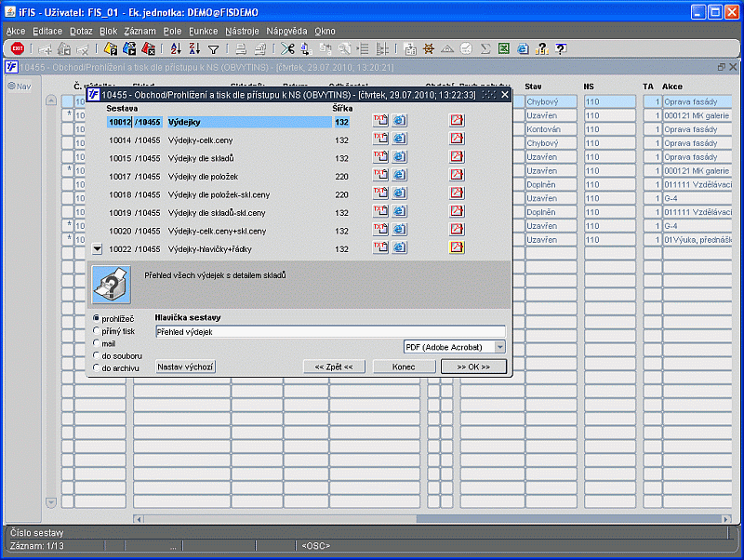744x560 pixels.
Task: Click browser icon for Výdejky dle položek-skl.ceny
Action: coord(400,193)
